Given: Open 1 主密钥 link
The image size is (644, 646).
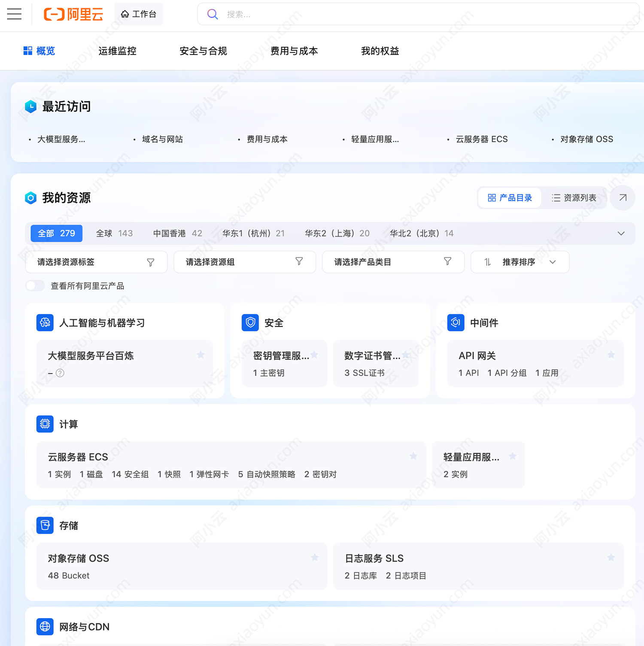Looking at the screenshot, I should 269,373.
